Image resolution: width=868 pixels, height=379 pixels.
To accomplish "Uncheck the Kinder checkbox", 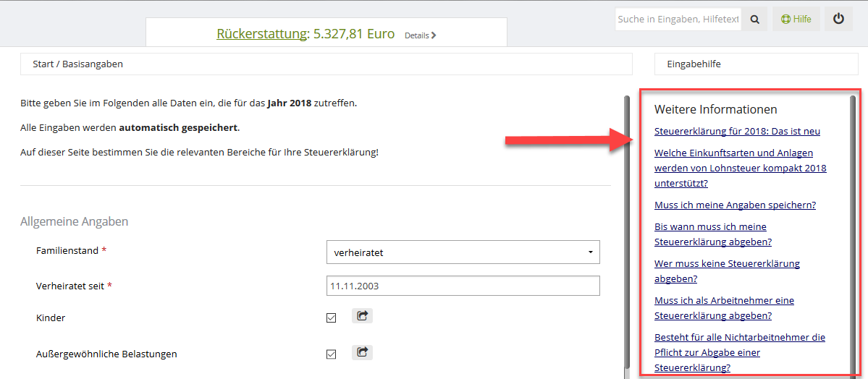I will click(332, 318).
